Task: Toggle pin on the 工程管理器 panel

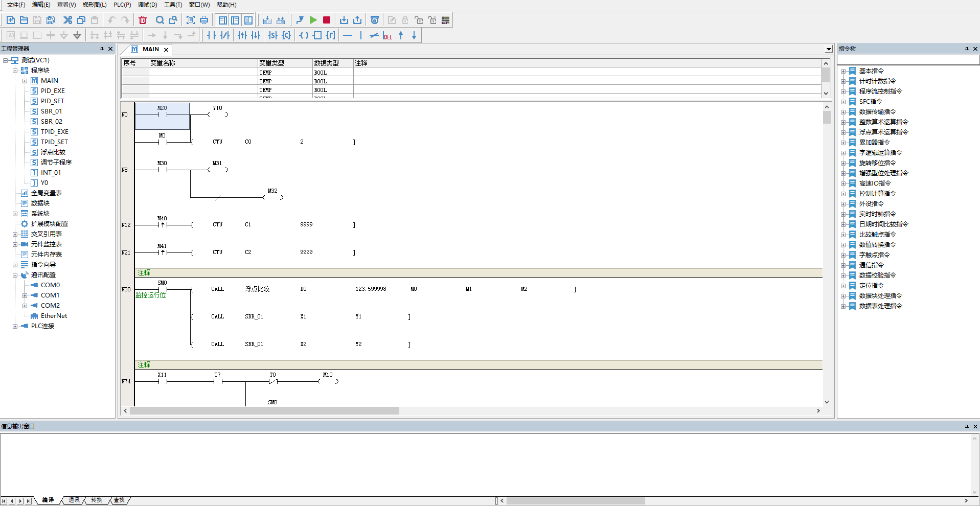Action: tap(102, 49)
